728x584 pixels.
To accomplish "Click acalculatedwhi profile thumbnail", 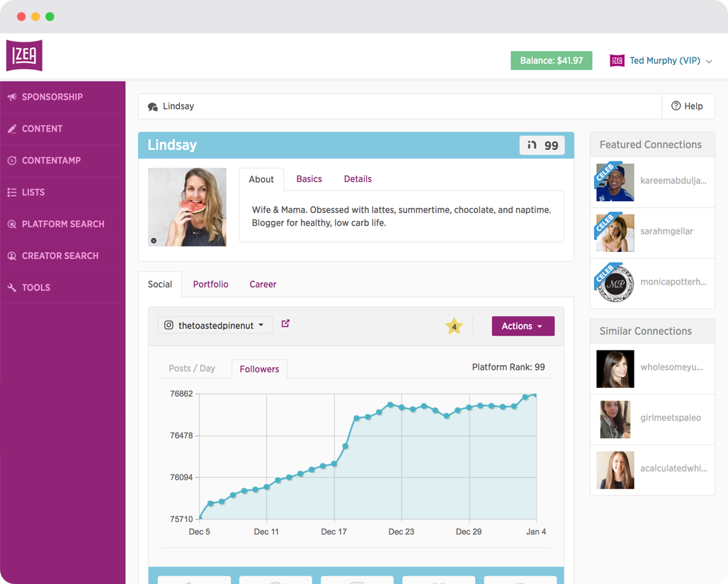I will [615, 470].
